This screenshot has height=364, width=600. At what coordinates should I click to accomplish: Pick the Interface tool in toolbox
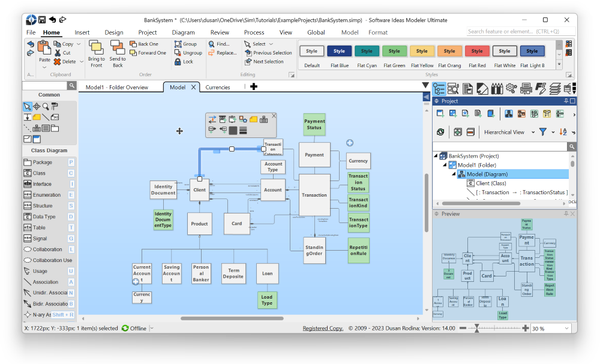(x=42, y=184)
